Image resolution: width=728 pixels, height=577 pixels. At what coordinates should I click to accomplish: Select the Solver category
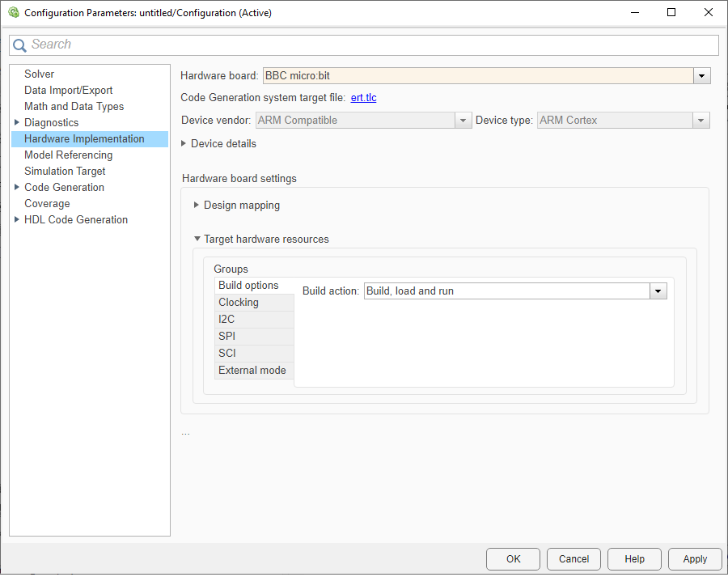coord(39,74)
